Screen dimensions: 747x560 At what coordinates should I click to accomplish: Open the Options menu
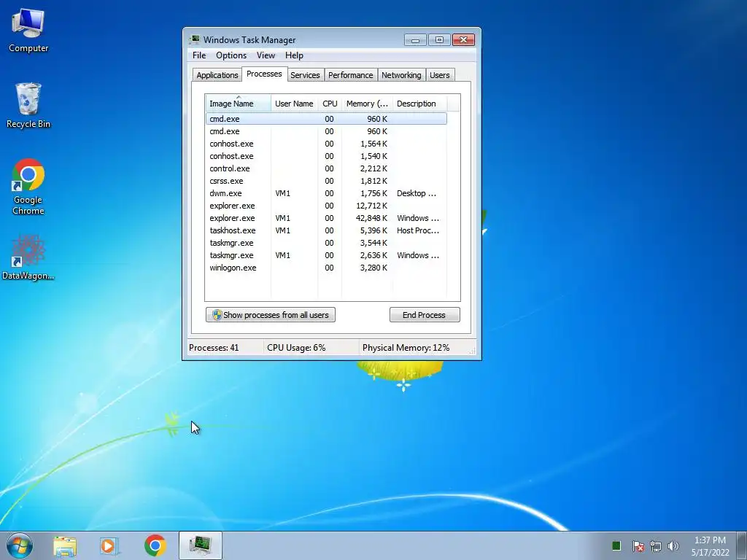pos(231,55)
